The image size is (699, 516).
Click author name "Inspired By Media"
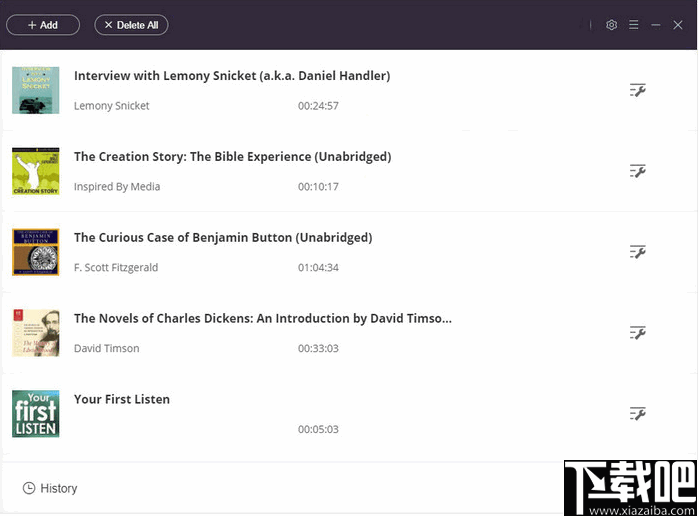(117, 186)
